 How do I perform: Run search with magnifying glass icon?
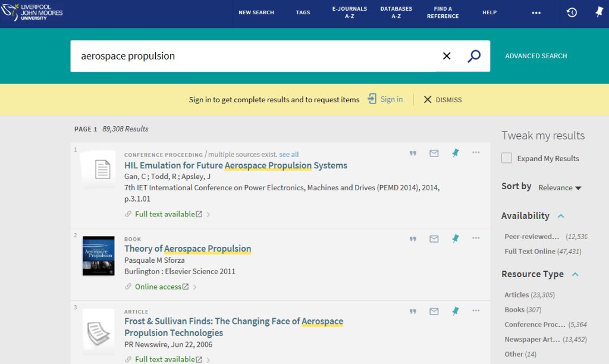click(x=474, y=56)
